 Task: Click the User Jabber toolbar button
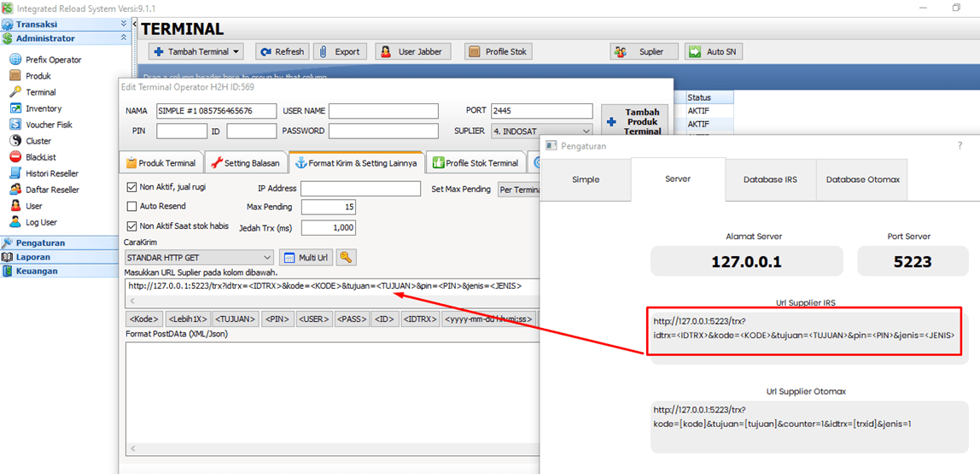(412, 52)
